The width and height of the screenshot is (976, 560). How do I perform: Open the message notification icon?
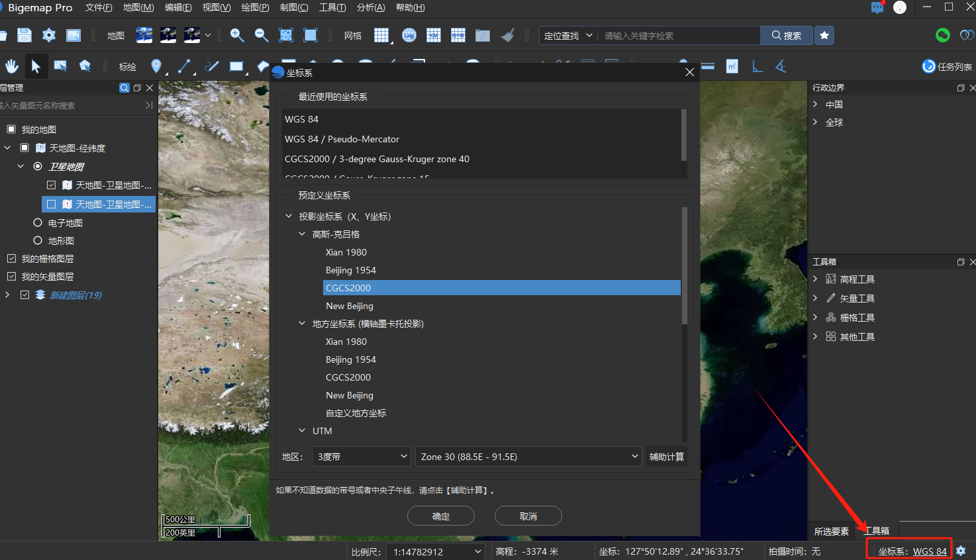click(x=877, y=8)
